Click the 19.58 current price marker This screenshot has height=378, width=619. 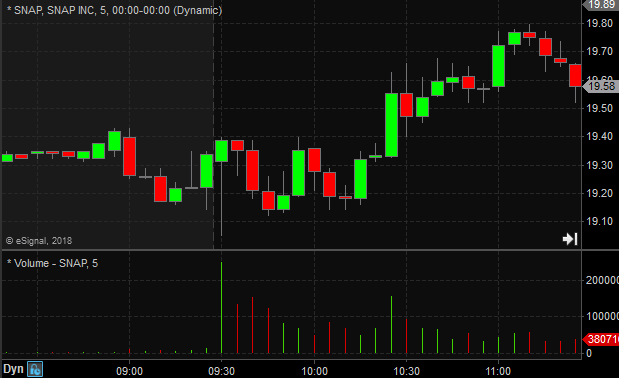click(x=600, y=86)
